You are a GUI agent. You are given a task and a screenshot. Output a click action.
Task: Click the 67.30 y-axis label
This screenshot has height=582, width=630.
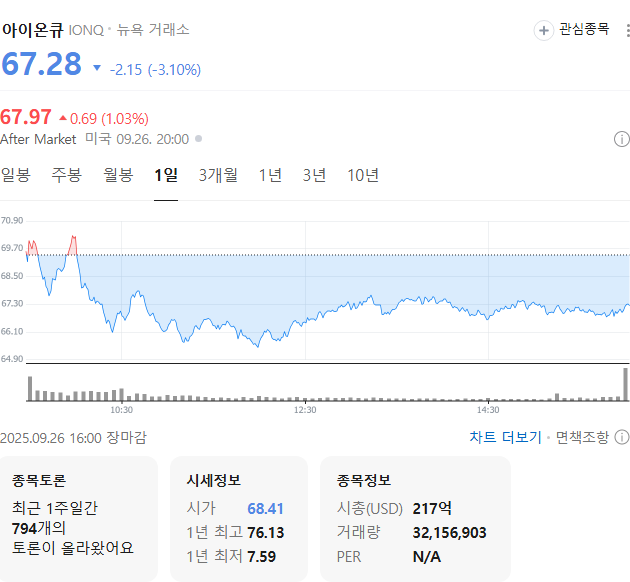(x=12, y=303)
